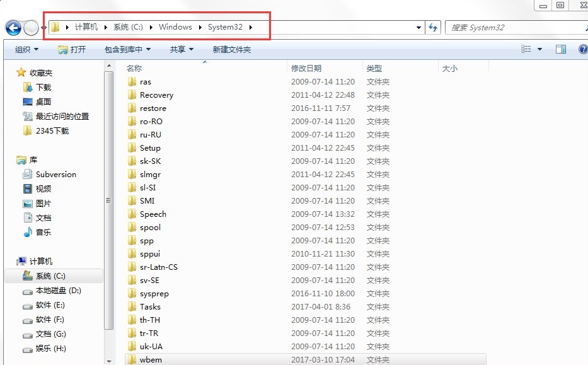Screen dimensions: 588x365
Task: Open the view options dropdown arrow
Action: [540, 49]
